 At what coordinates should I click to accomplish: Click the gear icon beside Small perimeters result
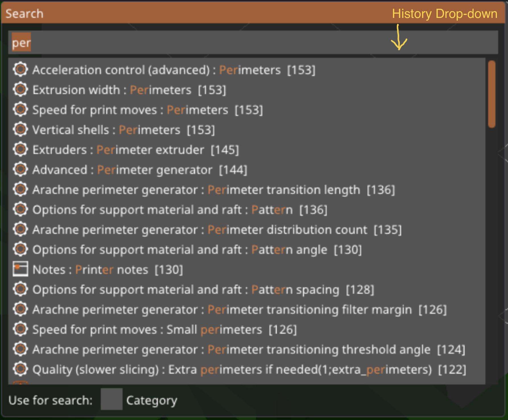[x=20, y=329]
